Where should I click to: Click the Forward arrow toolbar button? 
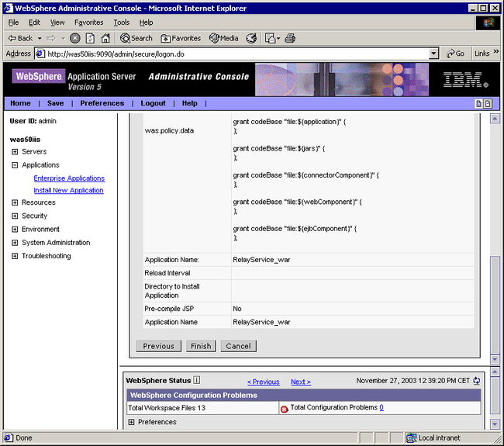[50, 38]
